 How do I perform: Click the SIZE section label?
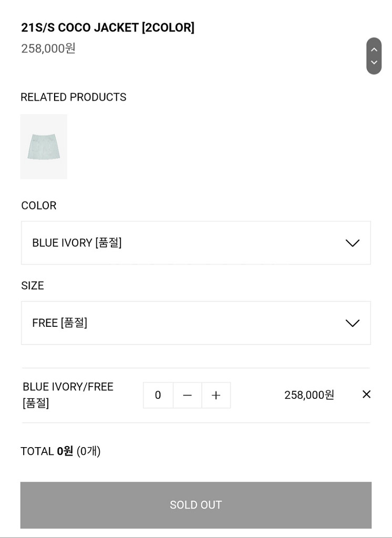click(33, 285)
